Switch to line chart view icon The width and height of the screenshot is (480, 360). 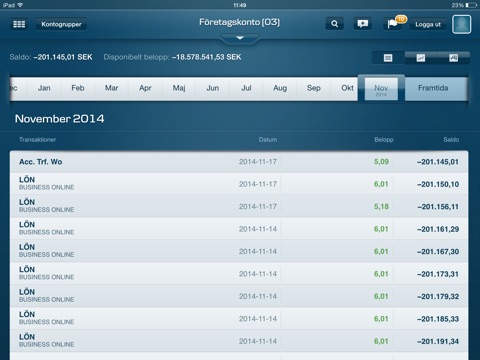421,58
